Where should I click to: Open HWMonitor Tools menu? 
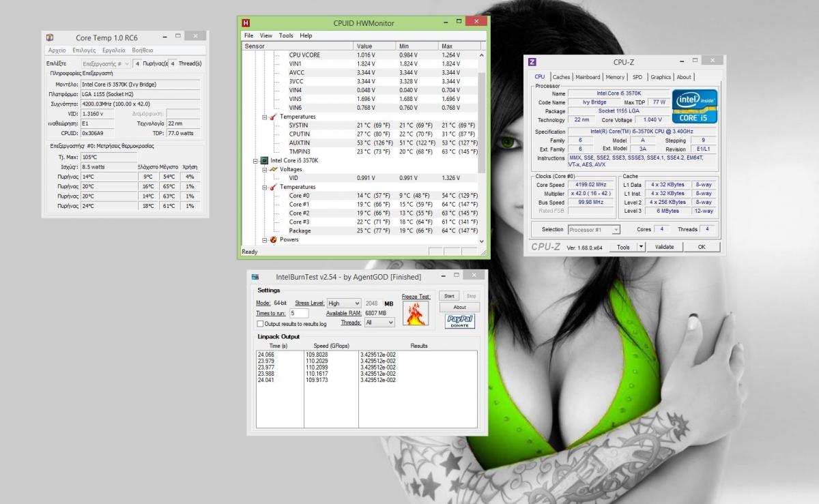[286, 35]
